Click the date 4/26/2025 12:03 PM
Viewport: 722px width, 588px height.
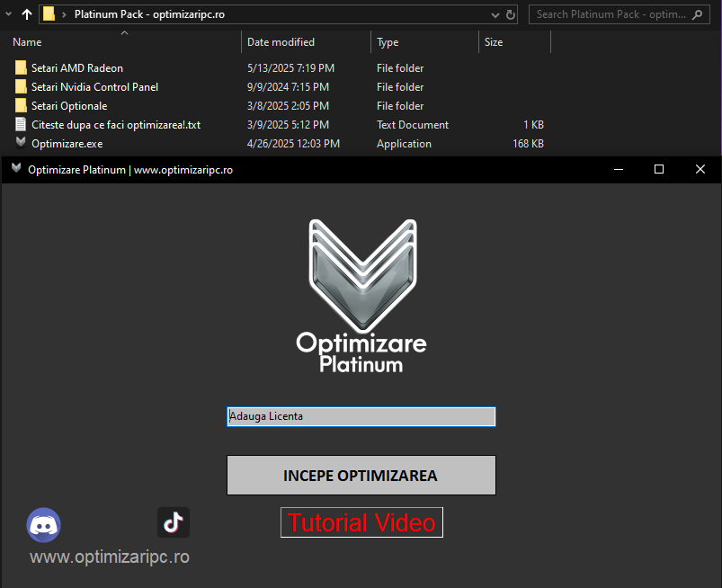[x=293, y=144]
